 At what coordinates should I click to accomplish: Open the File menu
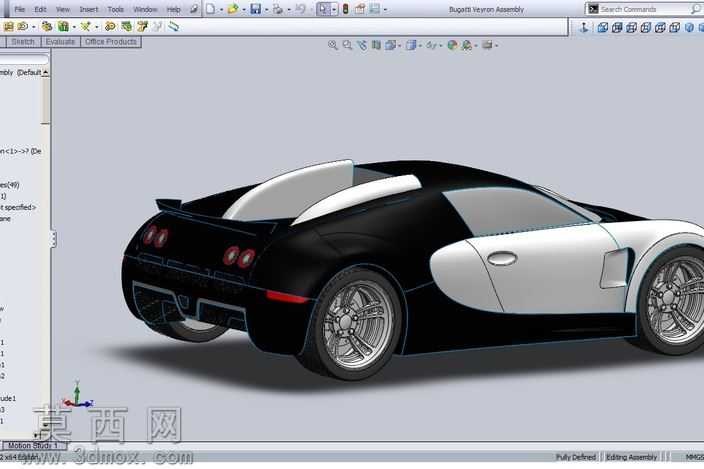point(19,9)
